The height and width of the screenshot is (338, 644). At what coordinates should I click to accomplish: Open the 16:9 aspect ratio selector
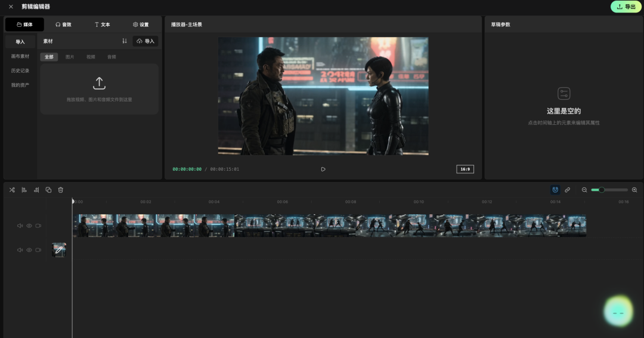click(465, 169)
